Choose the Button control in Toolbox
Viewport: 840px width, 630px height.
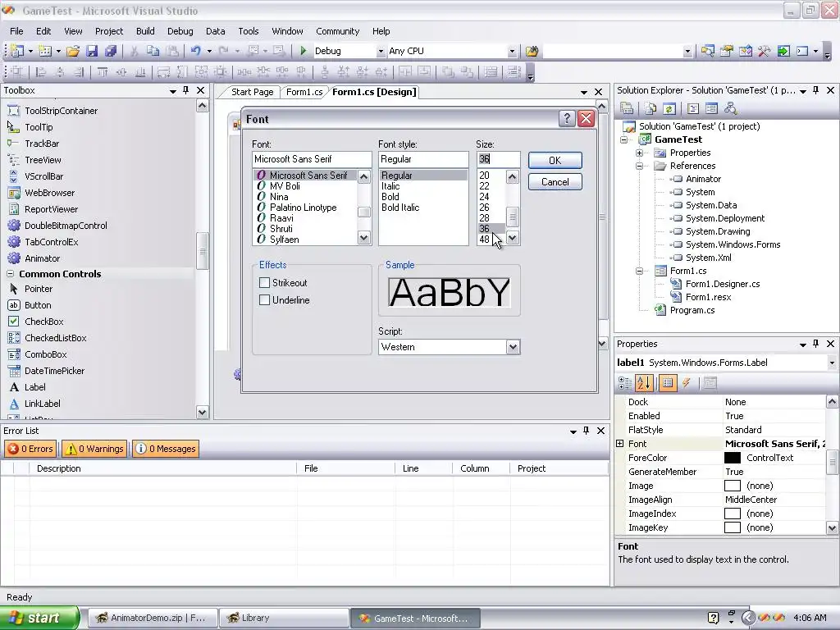(x=38, y=305)
